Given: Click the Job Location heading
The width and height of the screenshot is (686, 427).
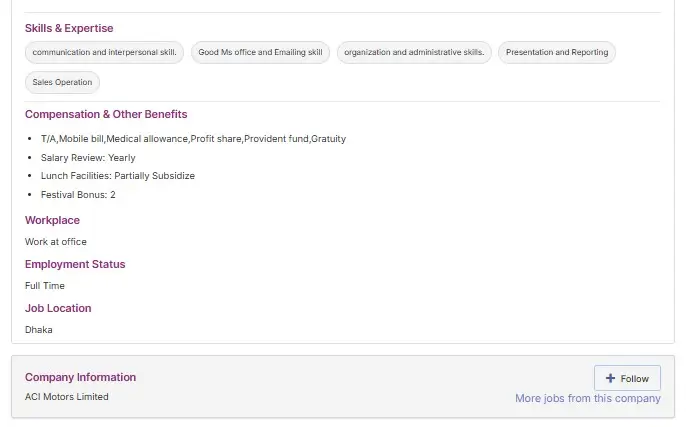Looking at the screenshot, I should [x=58, y=308].
